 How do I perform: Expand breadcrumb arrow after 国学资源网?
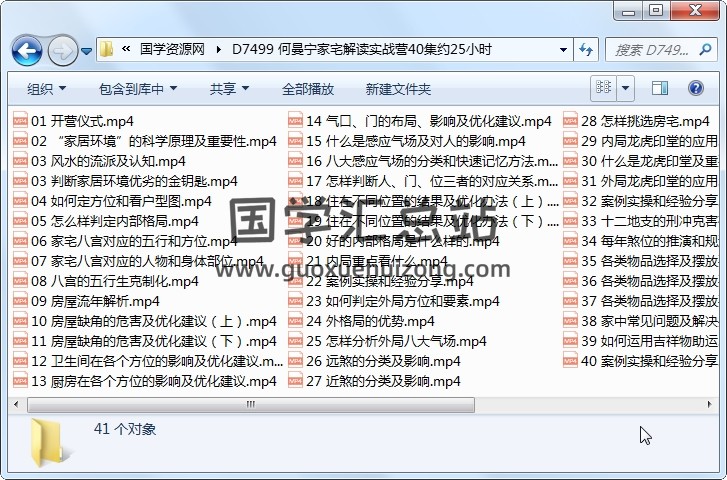click(218, 49)
